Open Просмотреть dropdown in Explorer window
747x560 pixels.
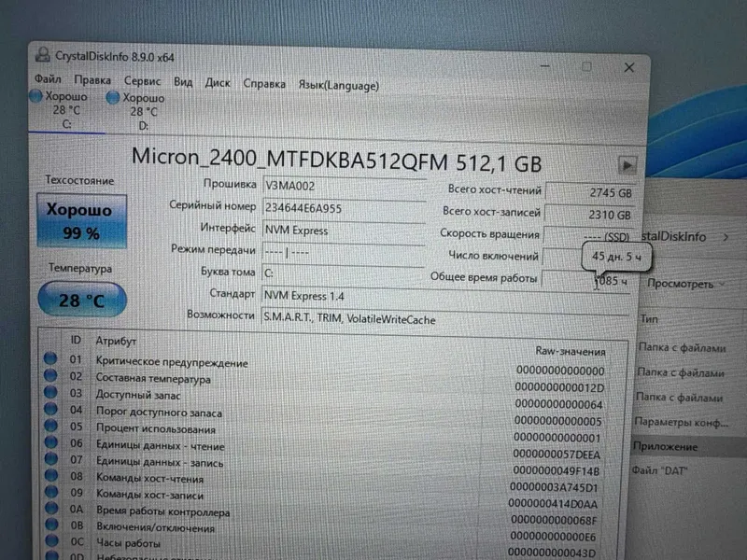(686, 284)
